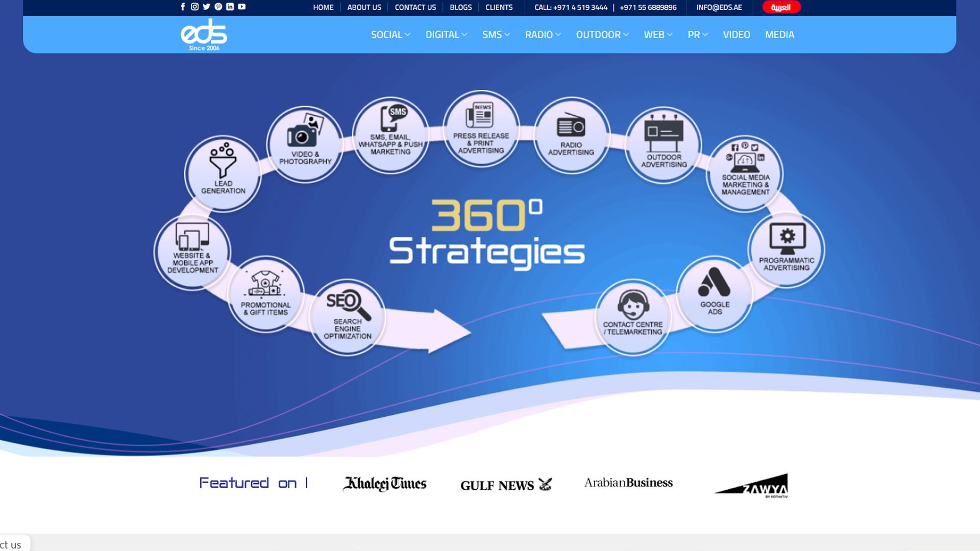Open the CLIENTS link
The image size is (980, 551).
pyautogui.click(x=499, y=7)
